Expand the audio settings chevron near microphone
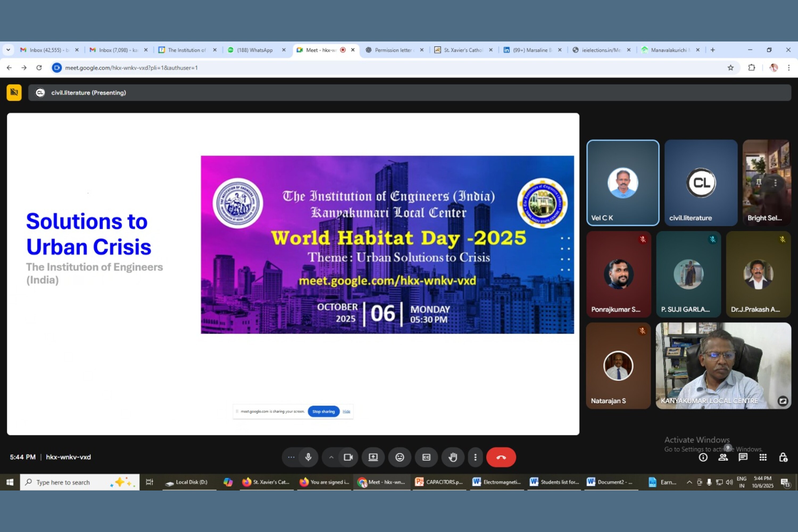798x532 pixels. click(x=331, y=457)
